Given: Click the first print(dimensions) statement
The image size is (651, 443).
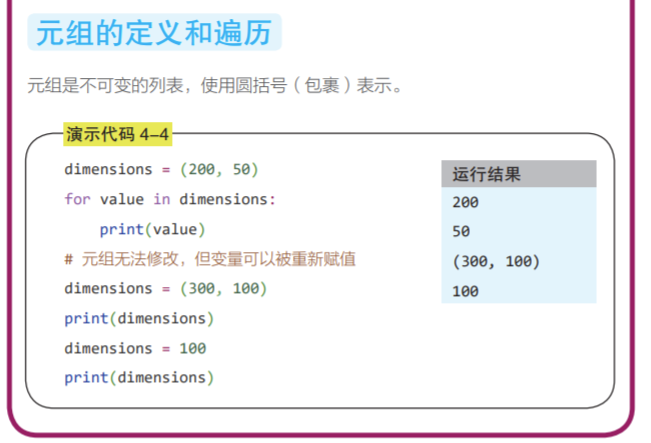Looking at the screenshot, I should [139, 318].
